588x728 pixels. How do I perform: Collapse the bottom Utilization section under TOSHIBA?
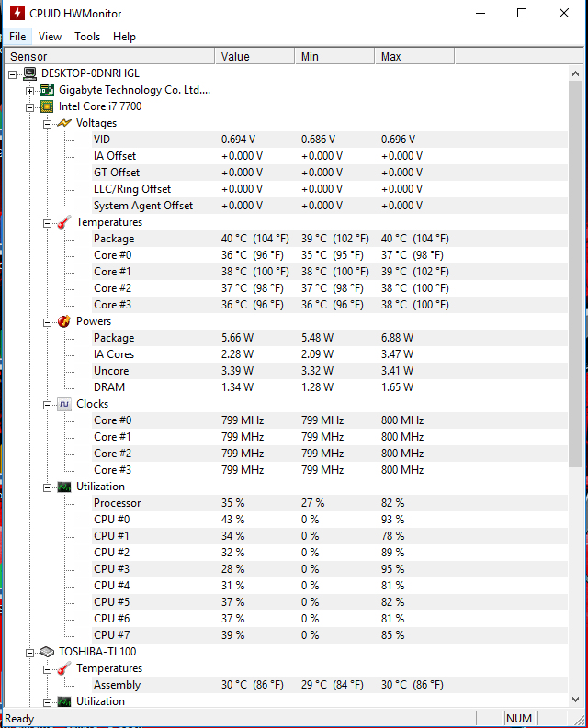[47, 703]
